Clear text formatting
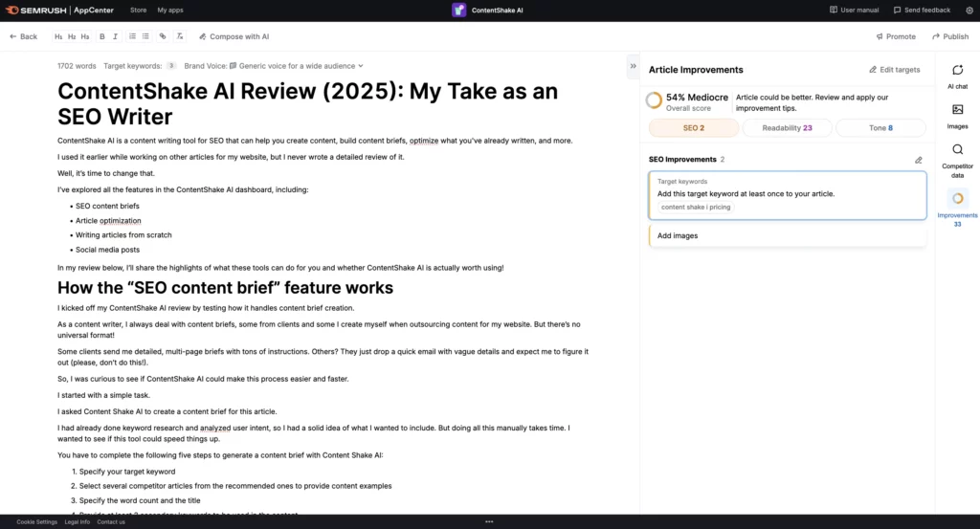 pyautogui.click(x=179, y=37)
